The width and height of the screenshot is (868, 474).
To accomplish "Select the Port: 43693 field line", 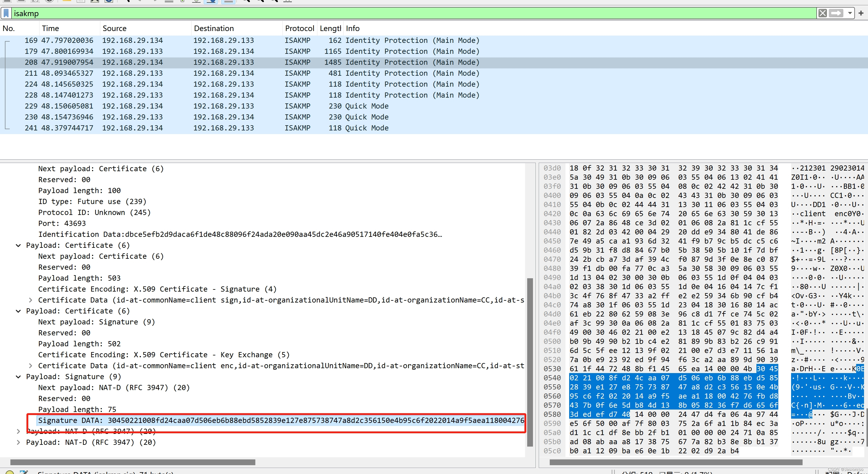I will (62, 223).
